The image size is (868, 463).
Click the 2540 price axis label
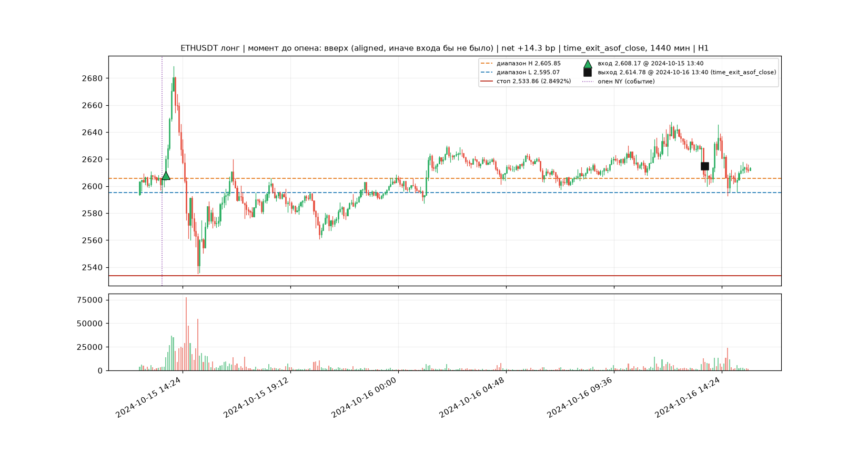coord(92,267)
